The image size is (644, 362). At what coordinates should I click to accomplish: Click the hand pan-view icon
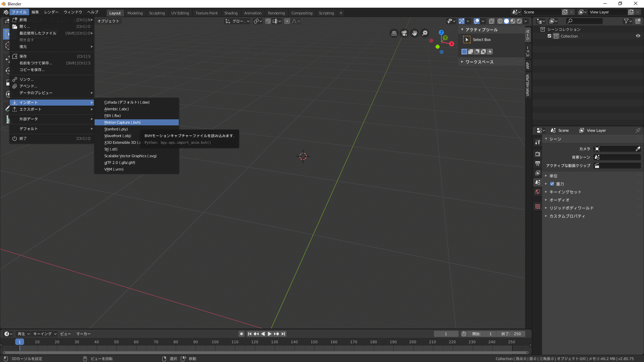pyautogui.click(x=414, y=33)
